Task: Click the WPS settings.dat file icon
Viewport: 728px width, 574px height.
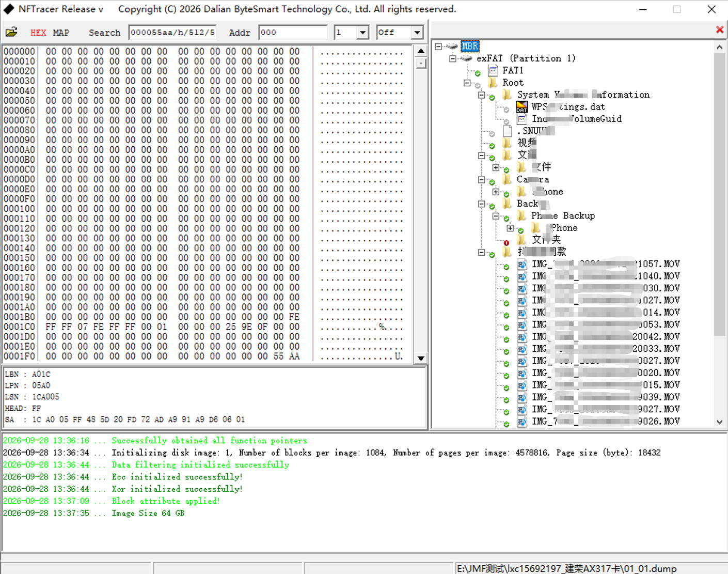Action: pos(522,107)
